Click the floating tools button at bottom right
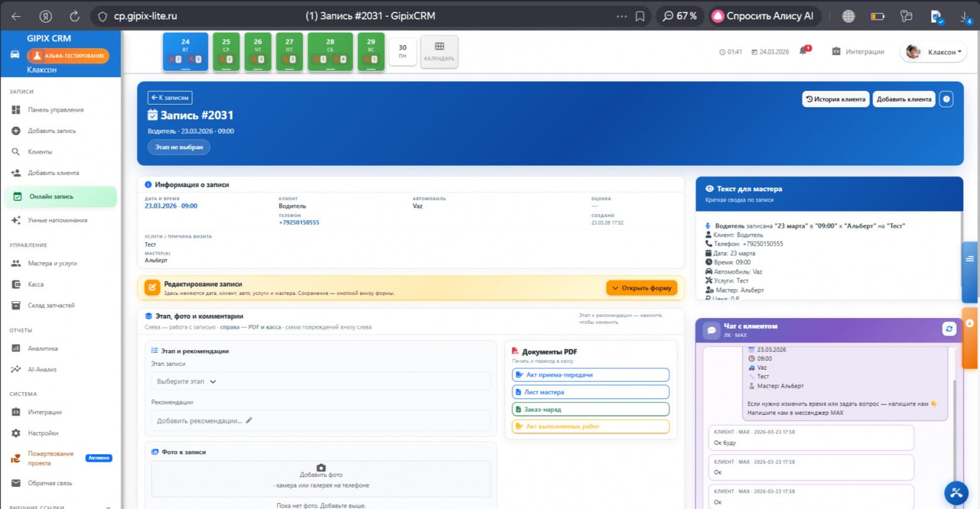Screen dimensions: 980x509 tap(956, 493)
